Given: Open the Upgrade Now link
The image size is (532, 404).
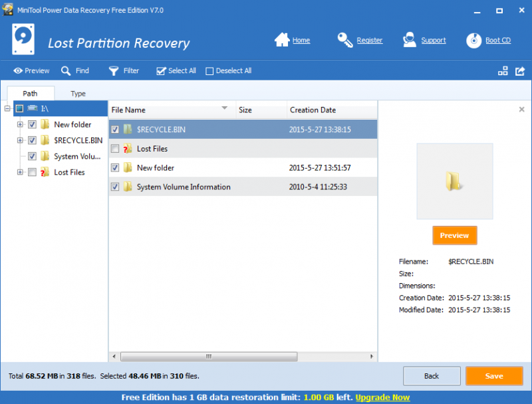Looking at the screenshot, I should pos(382,397).
